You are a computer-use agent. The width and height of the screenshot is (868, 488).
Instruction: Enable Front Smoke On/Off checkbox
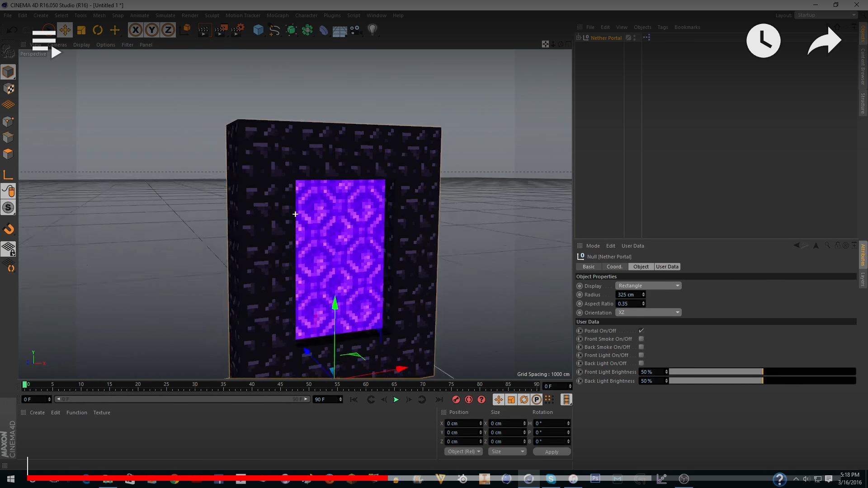641,339
